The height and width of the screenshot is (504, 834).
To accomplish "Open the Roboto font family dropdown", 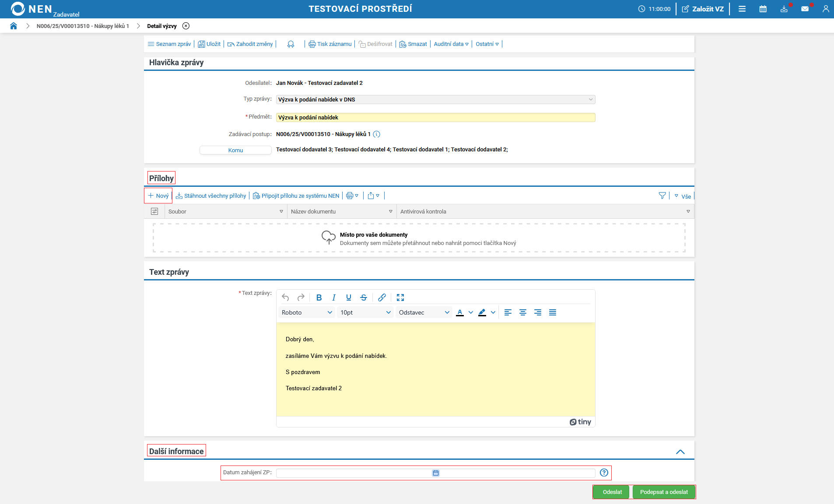I will point(307,312).
